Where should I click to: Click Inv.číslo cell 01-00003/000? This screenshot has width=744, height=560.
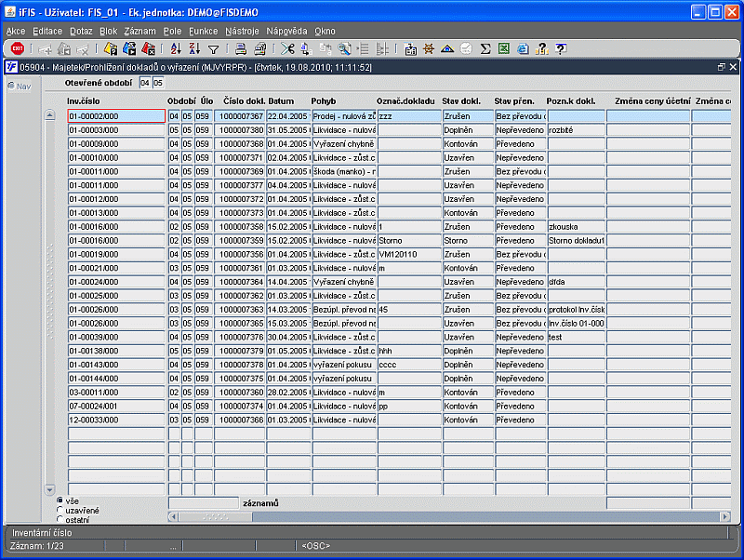[x=116, y=130]
